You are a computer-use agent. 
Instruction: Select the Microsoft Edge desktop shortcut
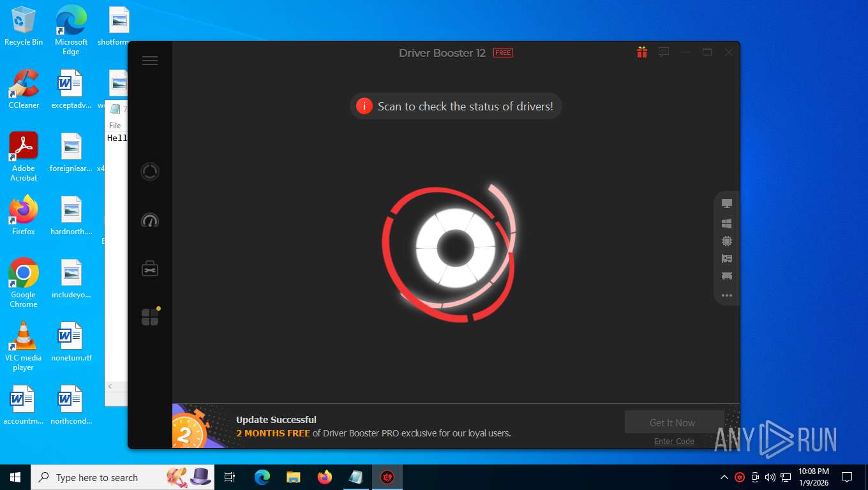pos(71,30)
